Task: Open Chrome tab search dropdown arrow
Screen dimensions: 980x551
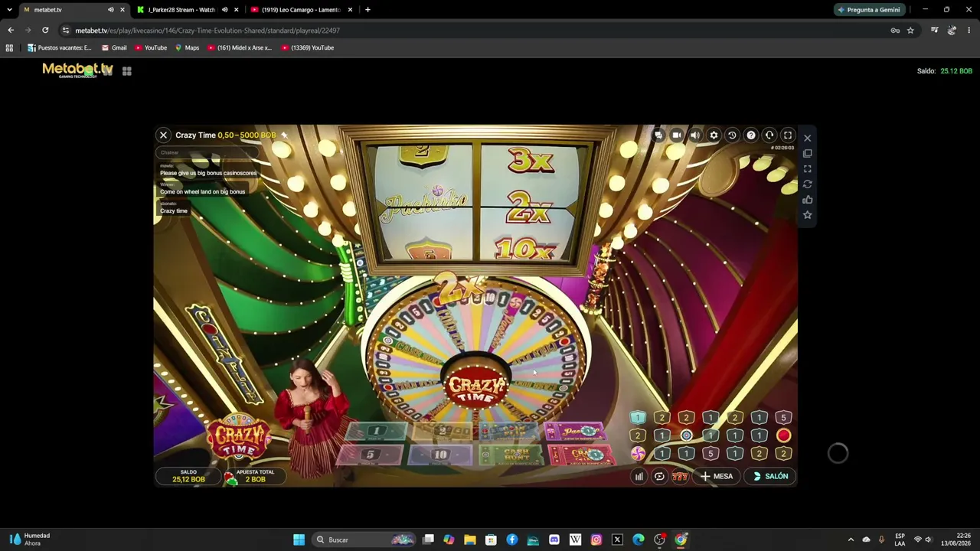Action: point(9,10)
